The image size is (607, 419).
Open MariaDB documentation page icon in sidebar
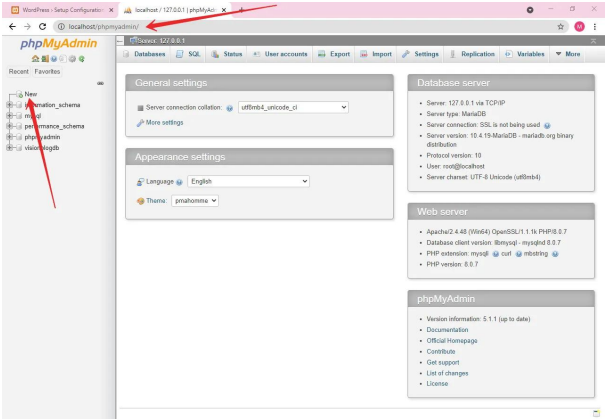coord(63,59)
